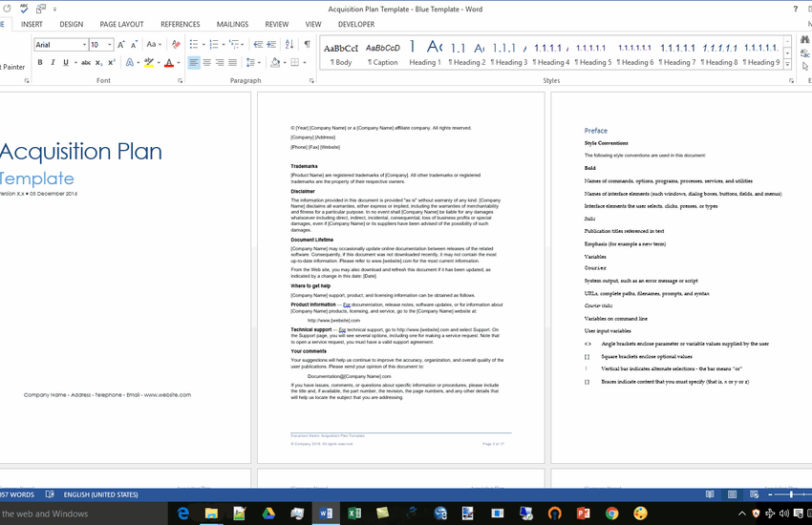Screen dimensions: 812x525
Task: Click the Sort paragraph icon
Action: click(x=289, y=45)
